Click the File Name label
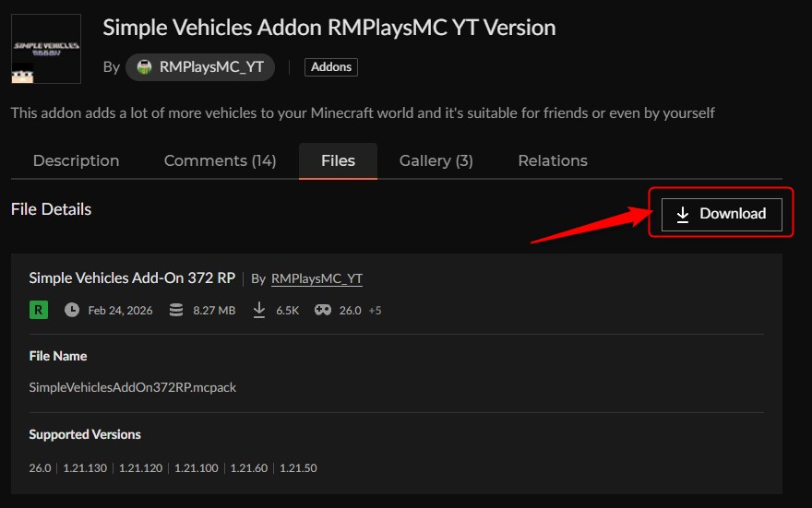Image resolution: width=812 pixels, height=508 pixels. (x=58, y=356)
